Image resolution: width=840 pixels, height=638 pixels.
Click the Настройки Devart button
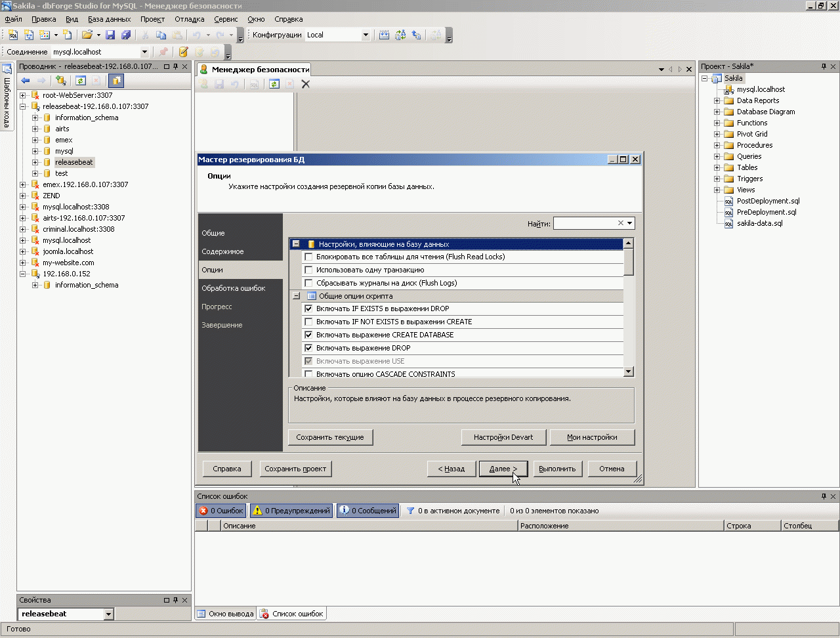[x=503, y=437]
